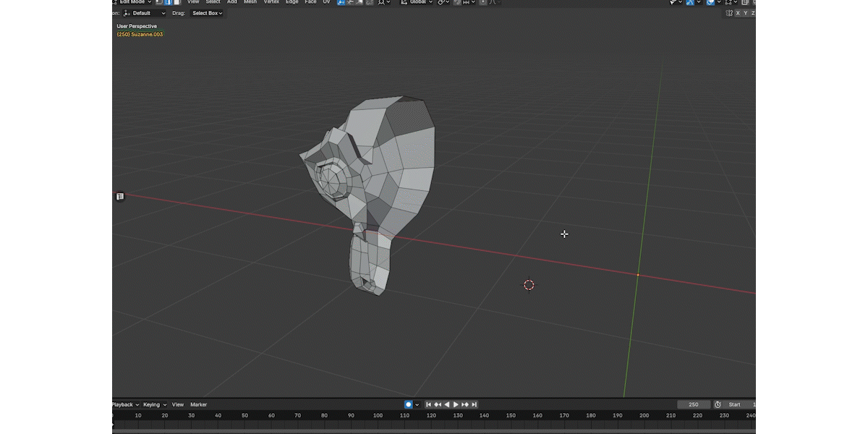Toggle show overlays
Image resolution: width=868 pixels, height=434 pixels.
(710, 2)
